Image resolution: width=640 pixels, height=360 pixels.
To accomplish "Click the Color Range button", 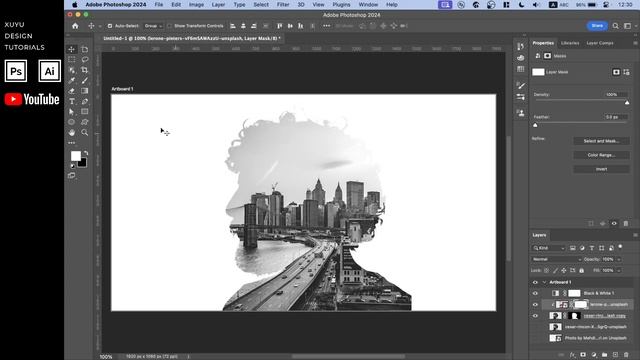I will pyautogui.click(x=601, y=155).
